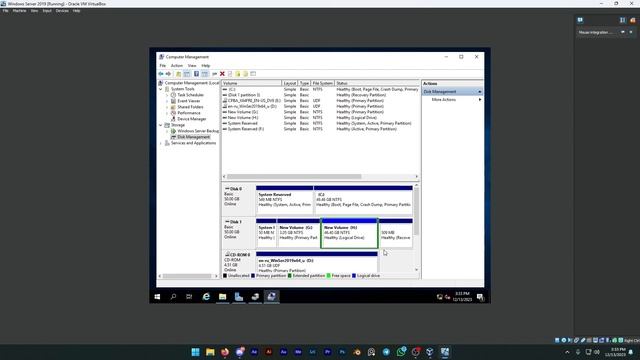
Task: Sort by the Layout column header
Action: tap(290, 83)
